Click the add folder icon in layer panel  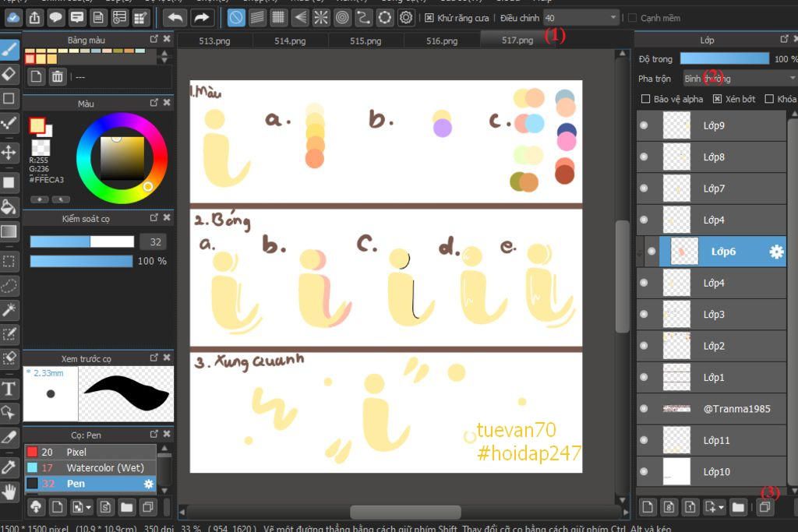click(x=738, y=506)
